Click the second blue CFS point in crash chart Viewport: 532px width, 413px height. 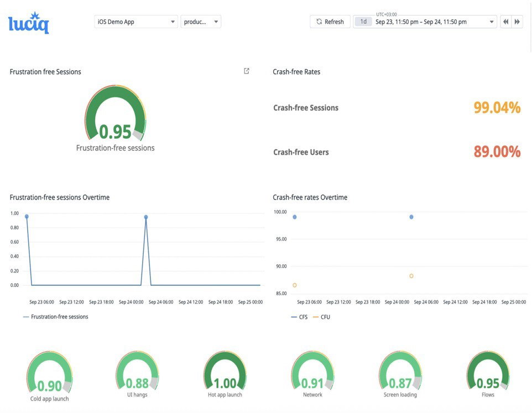click(x=411, y=217)
